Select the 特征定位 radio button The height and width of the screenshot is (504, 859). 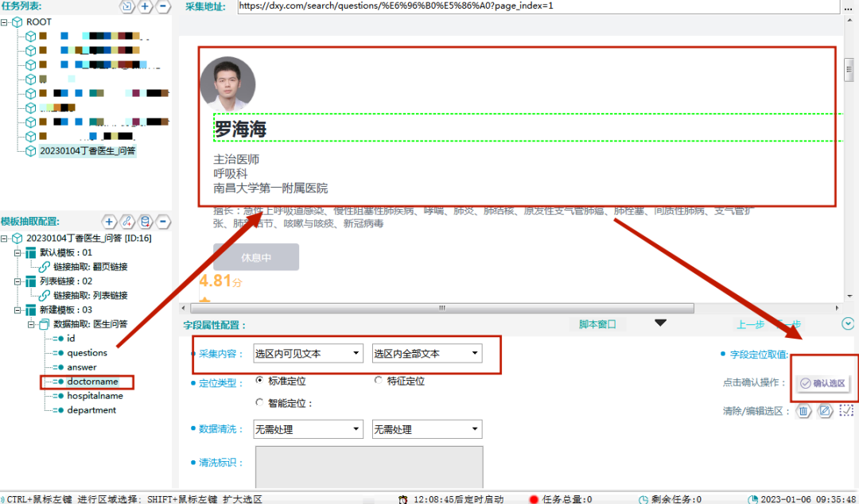coord(379,378)
